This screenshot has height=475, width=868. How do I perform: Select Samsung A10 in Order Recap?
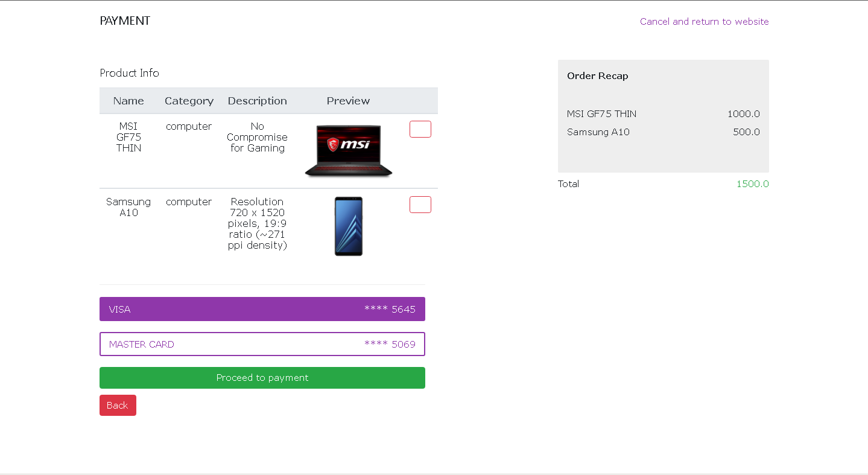(x=598, y=132)
